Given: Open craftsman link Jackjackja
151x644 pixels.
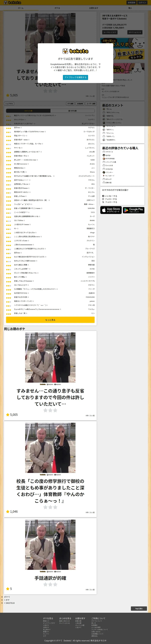Looking at the screenshot, I should click(x=109, y=169).
